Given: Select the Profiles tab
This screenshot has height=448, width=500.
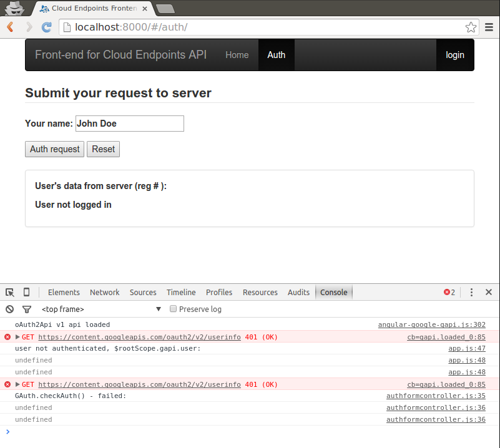Looking at the screenshot, I should pyautogui.click(x=219, y=292).
